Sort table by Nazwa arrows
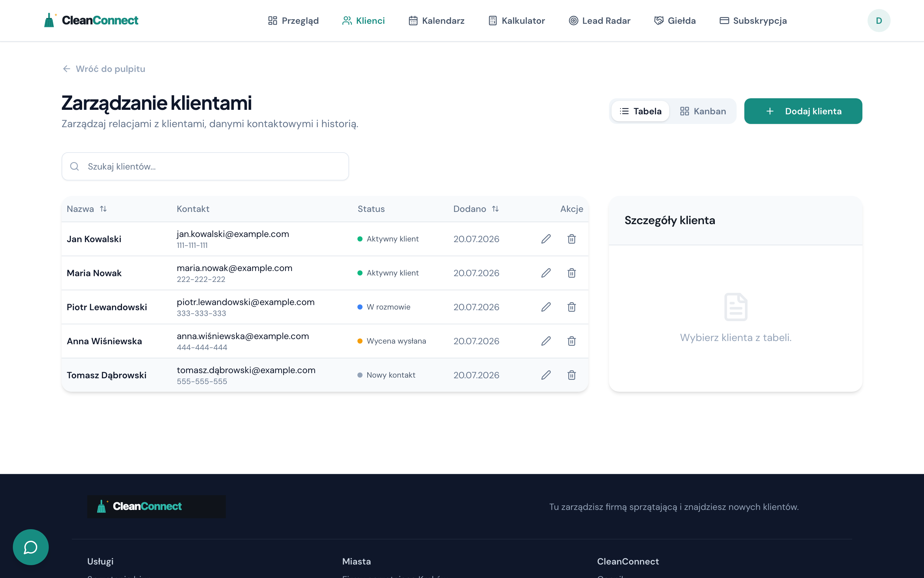Viewport: 924px width, 578px height. pyautogui.click(x=103, y=209)
